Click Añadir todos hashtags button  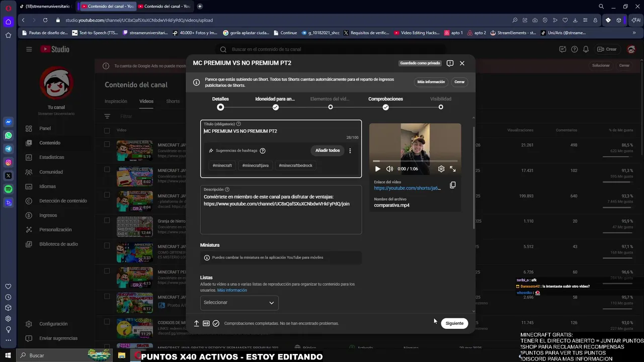point(328,150)
